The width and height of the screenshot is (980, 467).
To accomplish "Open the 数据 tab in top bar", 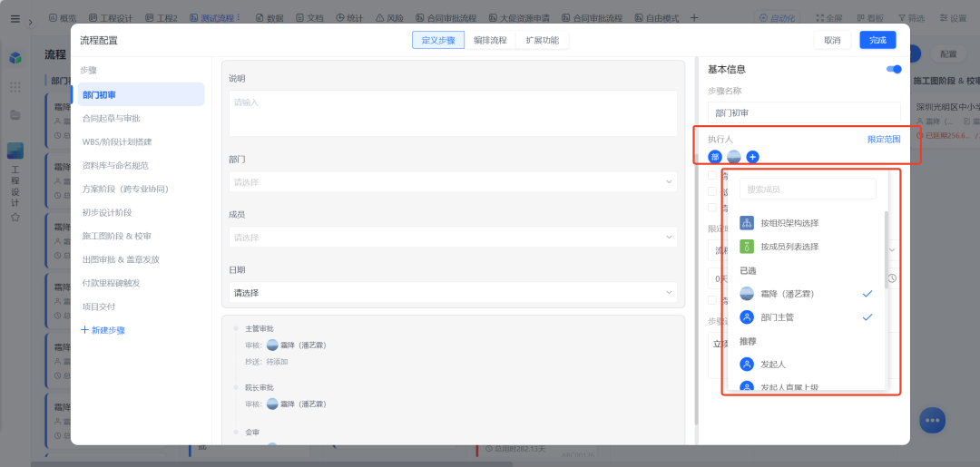I will (x=269, y=18).
